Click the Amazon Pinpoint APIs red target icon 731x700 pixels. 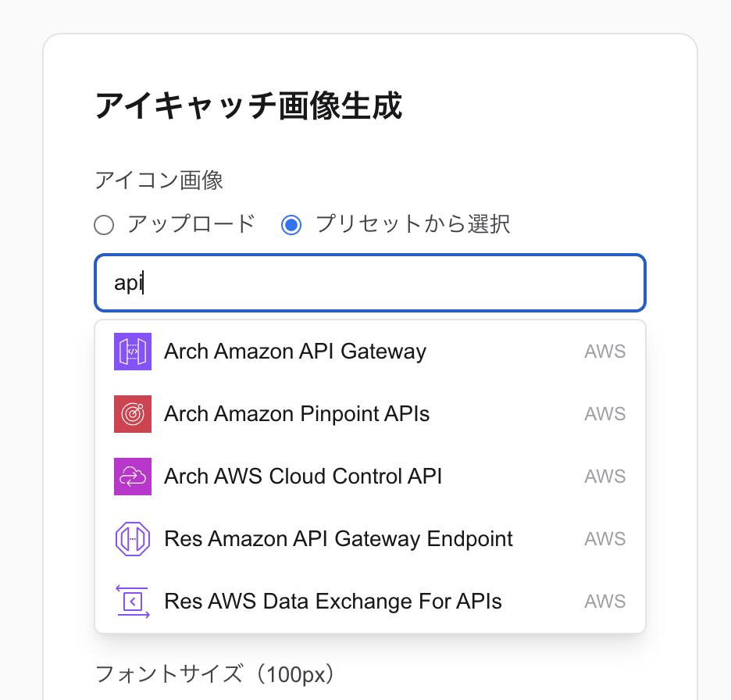click(133, 414)
